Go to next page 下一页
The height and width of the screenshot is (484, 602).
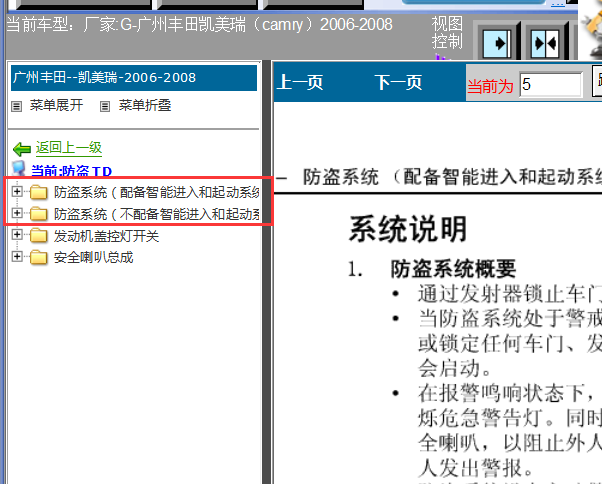(x=399, y=83)
